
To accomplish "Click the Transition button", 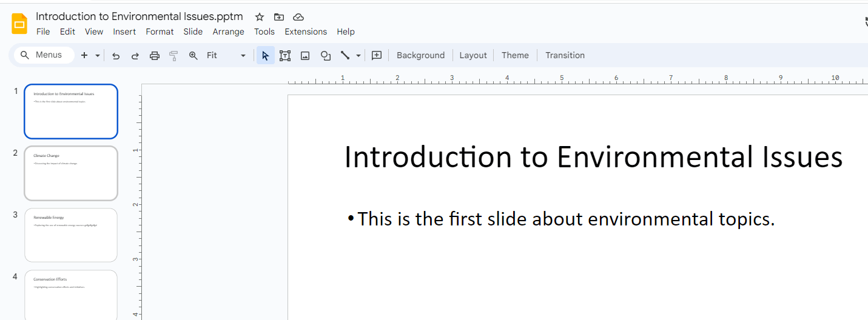I will click(x=565, y=55).
